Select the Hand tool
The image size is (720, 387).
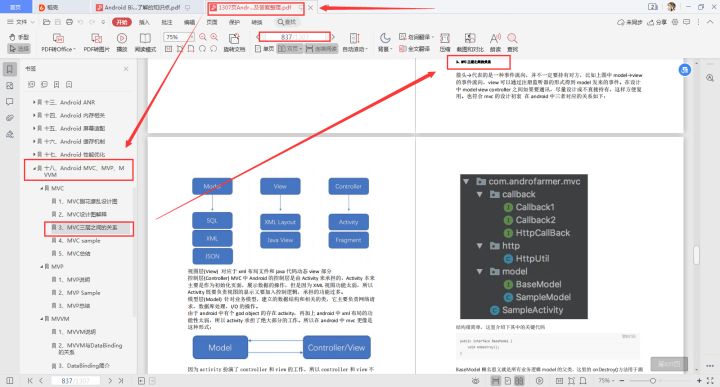pos(19,37)
